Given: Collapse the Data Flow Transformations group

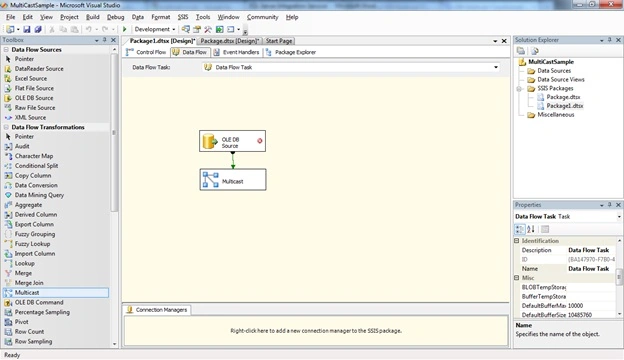Looking at the screenshot, I should tap(6, 127).
